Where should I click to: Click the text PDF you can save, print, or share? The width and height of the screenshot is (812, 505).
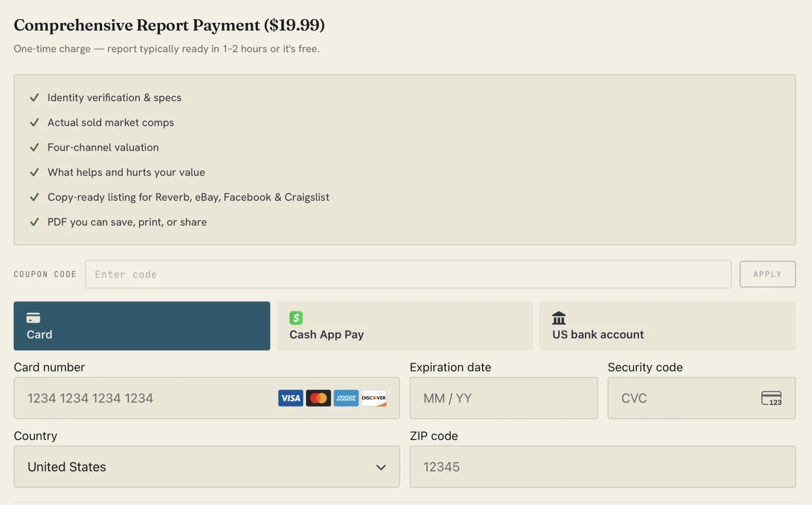tap(127, 222)
